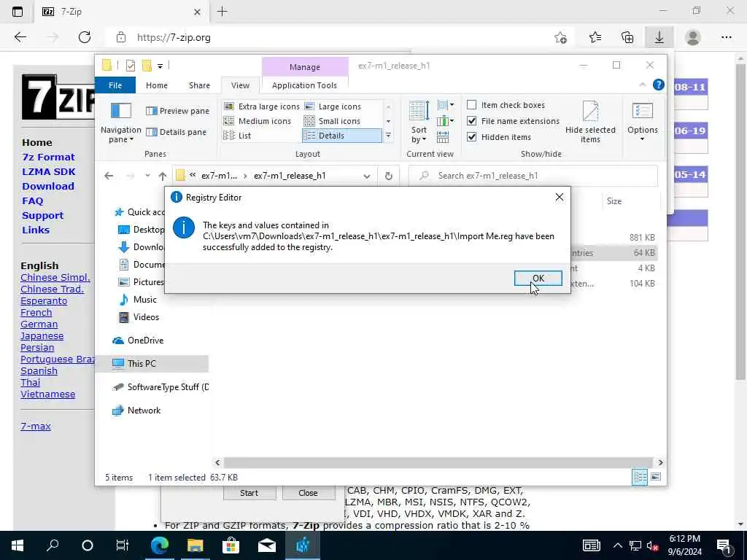Screen dimensions: 747x560
Task: Choose Small icons layout
Action: point(333,121)
